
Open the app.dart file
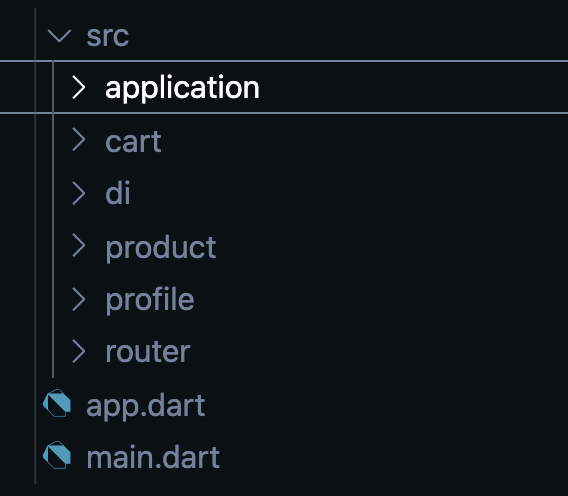(x=146, y=407)
